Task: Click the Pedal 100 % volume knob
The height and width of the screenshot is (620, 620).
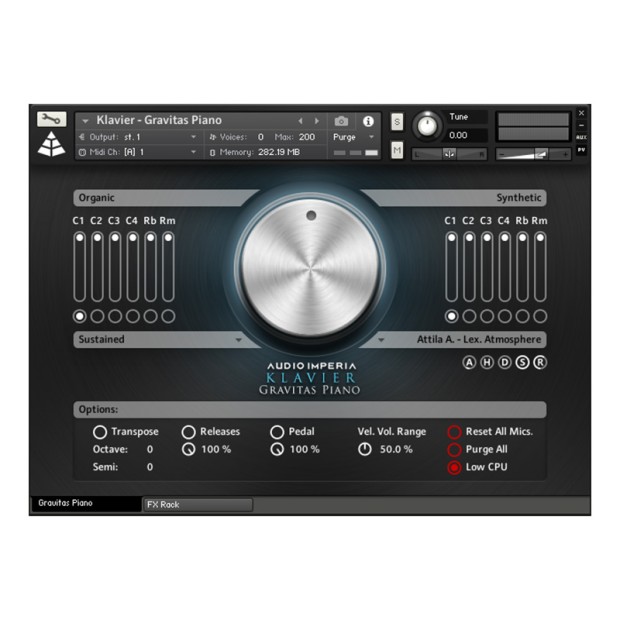Action: pyautogui.click(x=277, y=450)
